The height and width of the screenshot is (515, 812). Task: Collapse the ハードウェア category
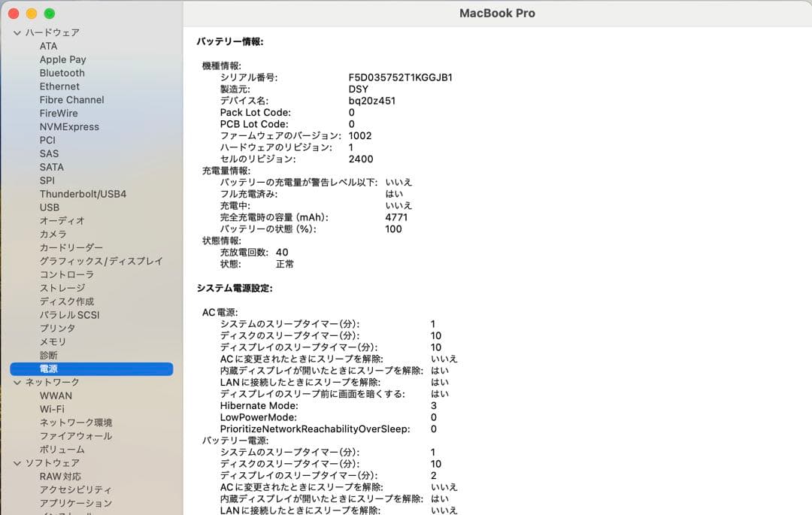click(x=16, y=32)
